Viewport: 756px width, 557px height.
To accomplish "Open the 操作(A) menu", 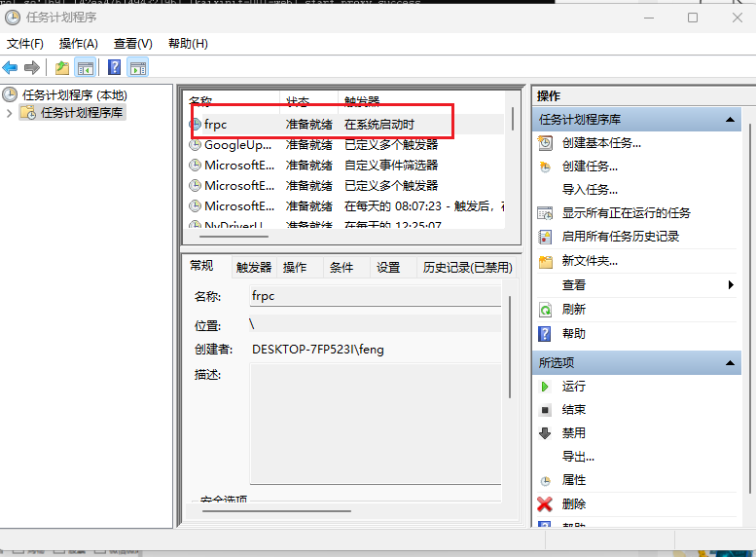I will point(79,44).
